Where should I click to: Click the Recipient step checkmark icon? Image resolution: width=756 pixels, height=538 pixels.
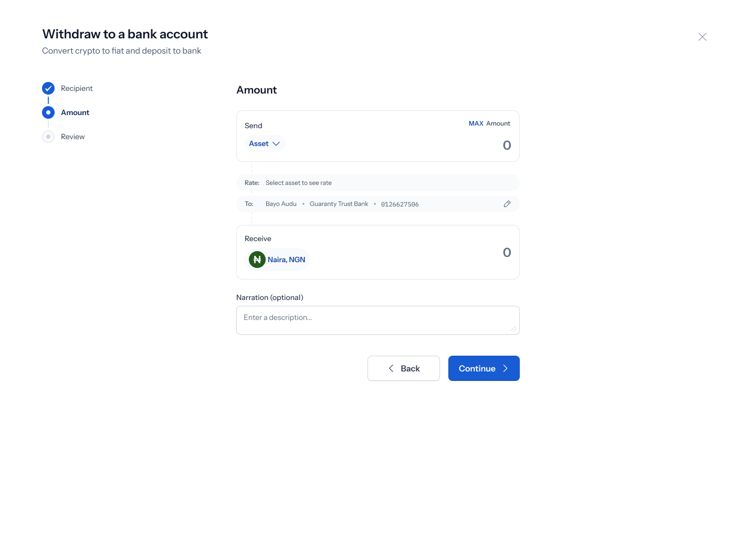[48, 88]
